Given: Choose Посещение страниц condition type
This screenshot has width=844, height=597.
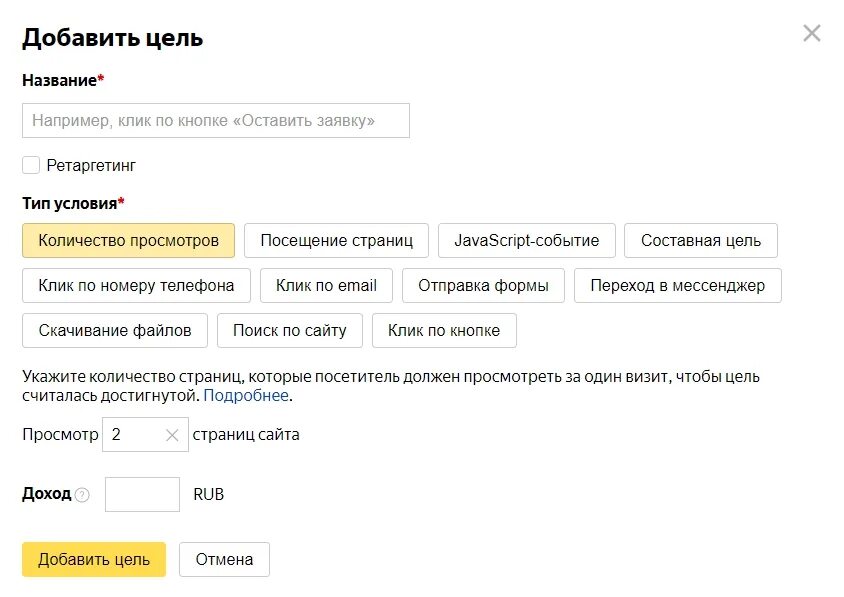Looking at the screenshot, I should pos(336,241).
